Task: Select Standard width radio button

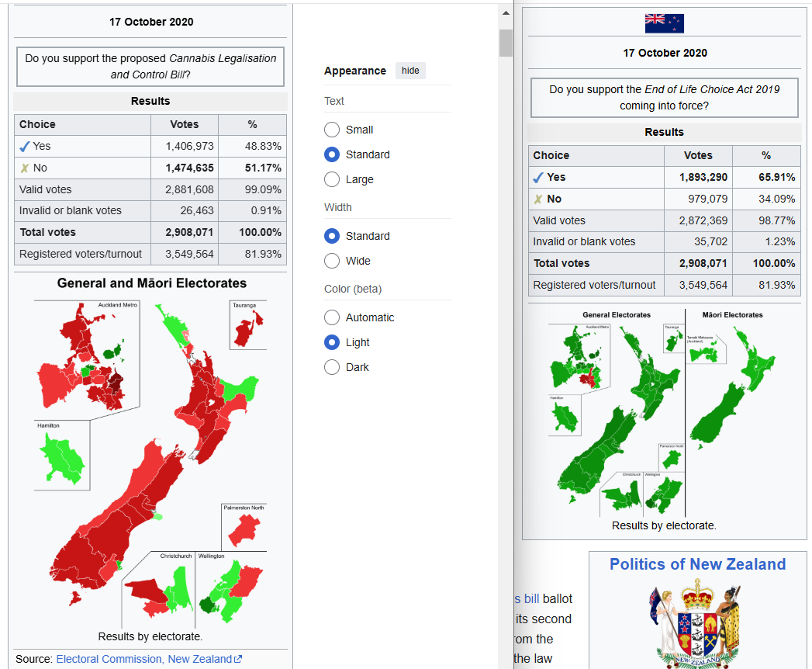Action: (x=332, y=236)
